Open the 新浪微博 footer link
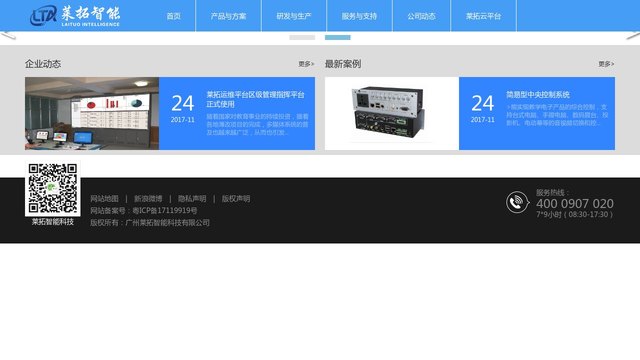The width and height of the screenshot is (640, 360). coord(148,199)
